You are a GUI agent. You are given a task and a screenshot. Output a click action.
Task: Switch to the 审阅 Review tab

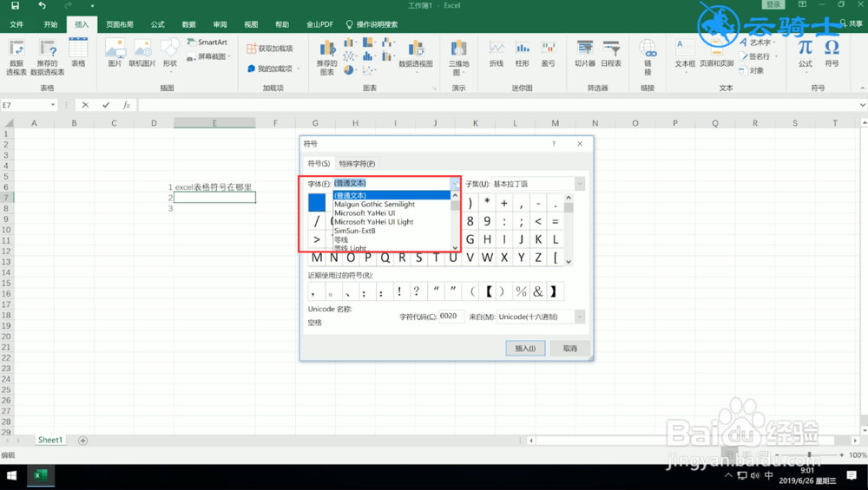pyautogui.click(x=220, y=24)
